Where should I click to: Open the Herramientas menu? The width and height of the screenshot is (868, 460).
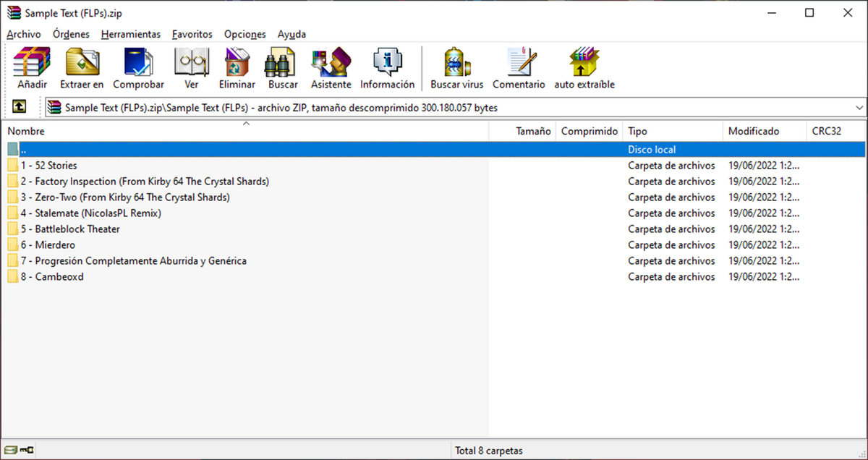click(131, 34)
